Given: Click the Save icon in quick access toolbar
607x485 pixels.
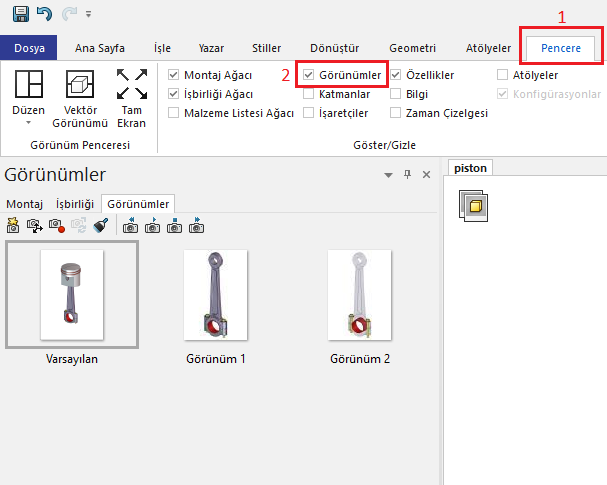Looking at the screenshot, I should 19,13.
